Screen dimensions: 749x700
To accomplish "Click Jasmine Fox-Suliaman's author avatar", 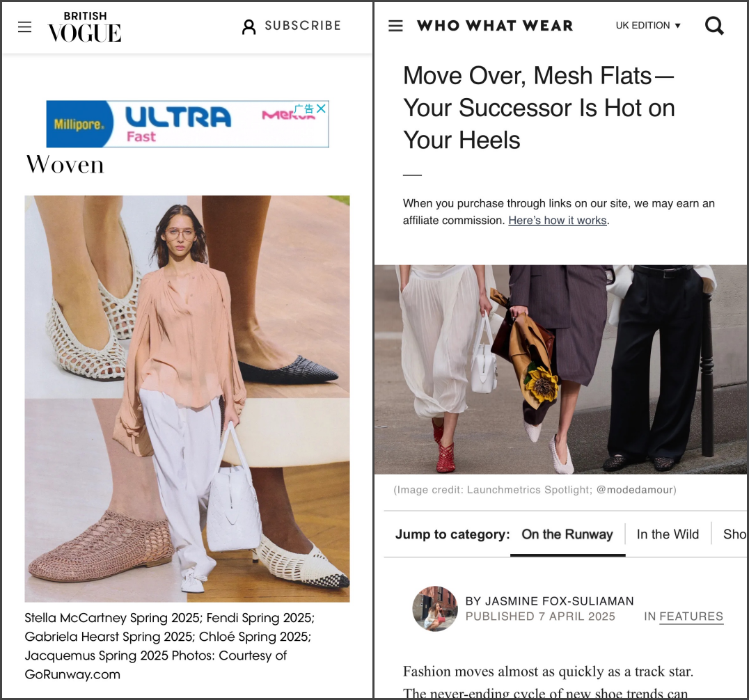I will pyautogui.click(x=434, y=609).
